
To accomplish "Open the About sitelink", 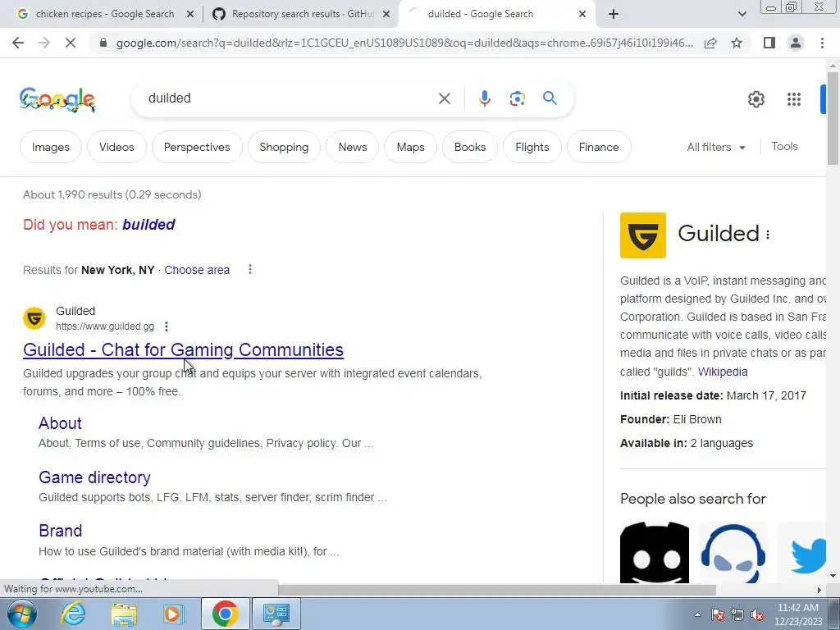I will click(x=60, y=423).
